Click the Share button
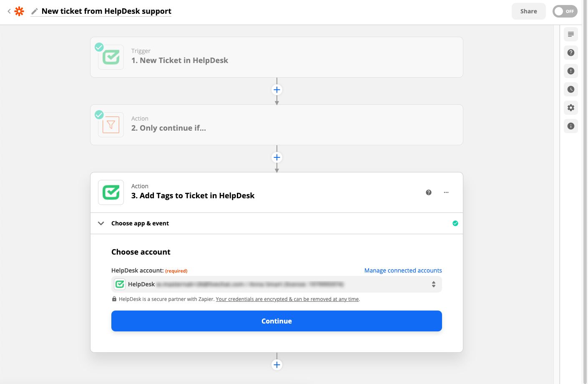 [528, 11]
